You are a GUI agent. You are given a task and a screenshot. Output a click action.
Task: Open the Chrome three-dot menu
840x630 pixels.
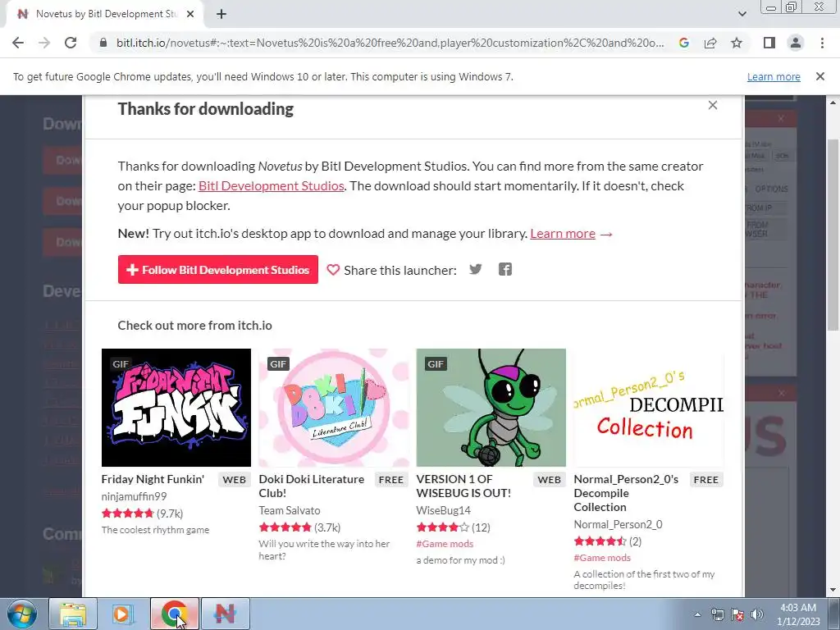(822, 43)
